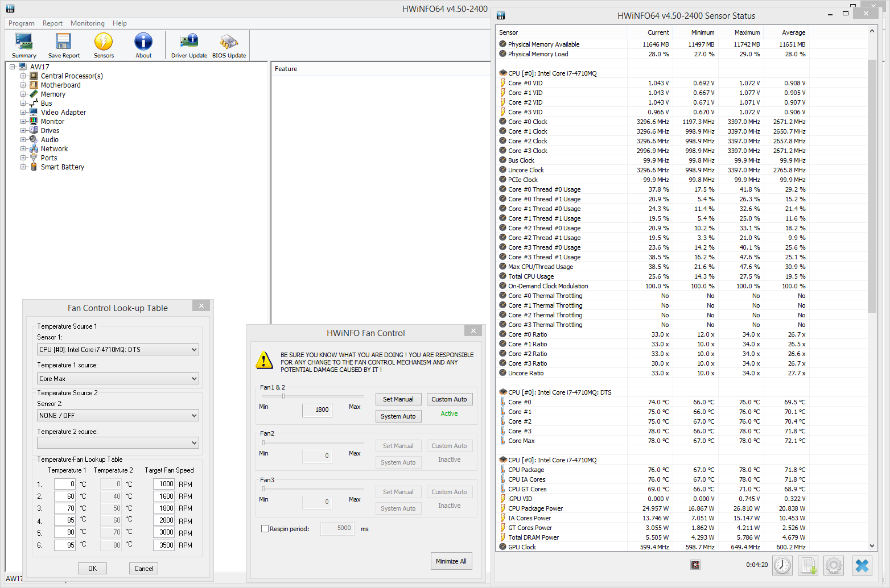Screen dimensions: 890x588
Task: Click the Average column header
Action: [x=786, y=32]
